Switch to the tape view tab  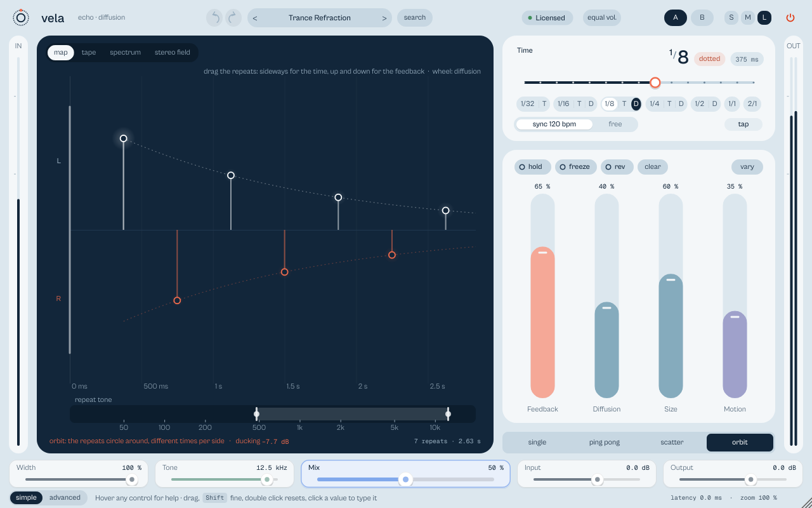point(89,53)
